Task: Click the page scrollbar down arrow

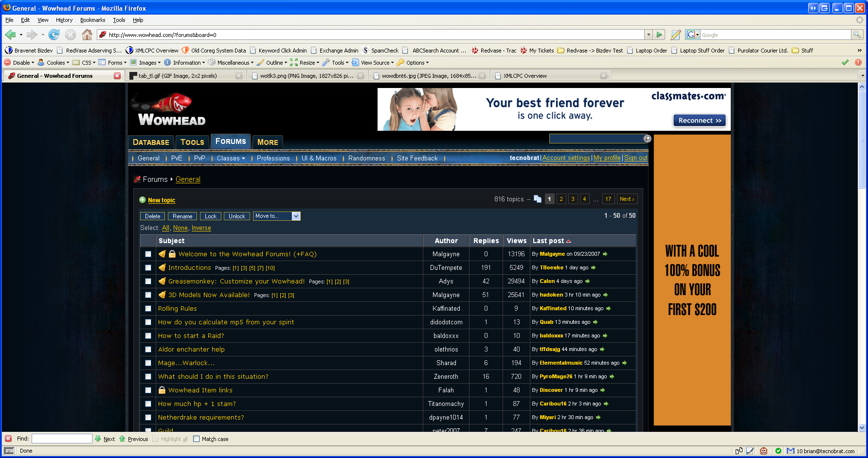Action: 862,428
